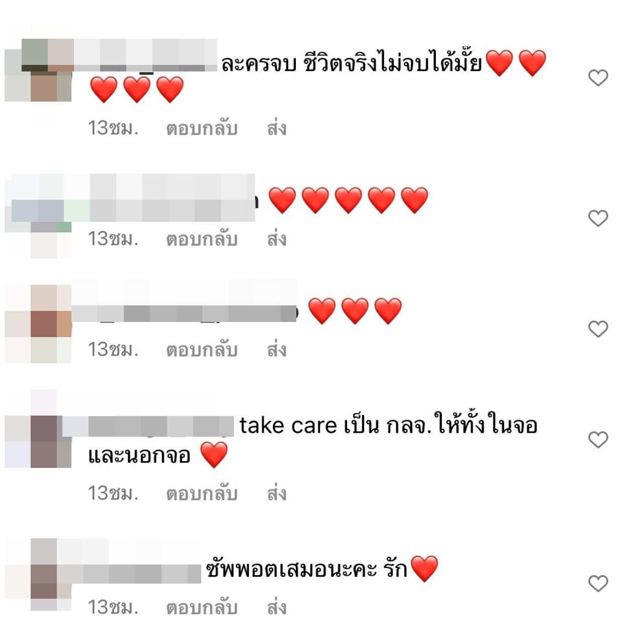The width and height of the screenshot is (644, 644).
Task: Like the comment with three red hearts
Action: 598,329
